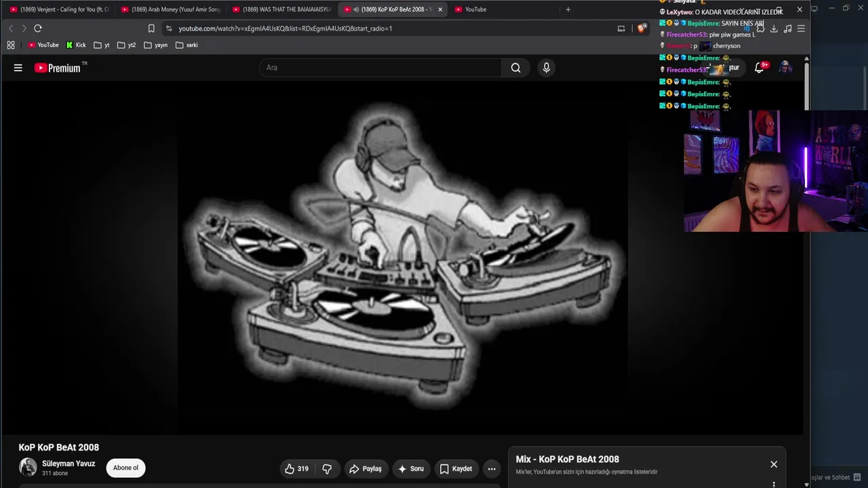Click the video title KoP KoP BeAt 2008
868x488 pixels.
click(x=59, y=447)
